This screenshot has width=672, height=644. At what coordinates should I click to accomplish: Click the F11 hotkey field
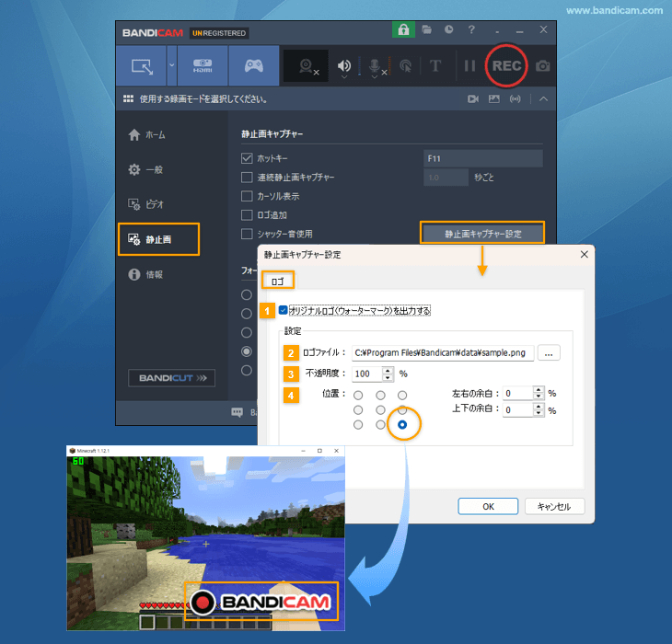(x=483, y=158)
